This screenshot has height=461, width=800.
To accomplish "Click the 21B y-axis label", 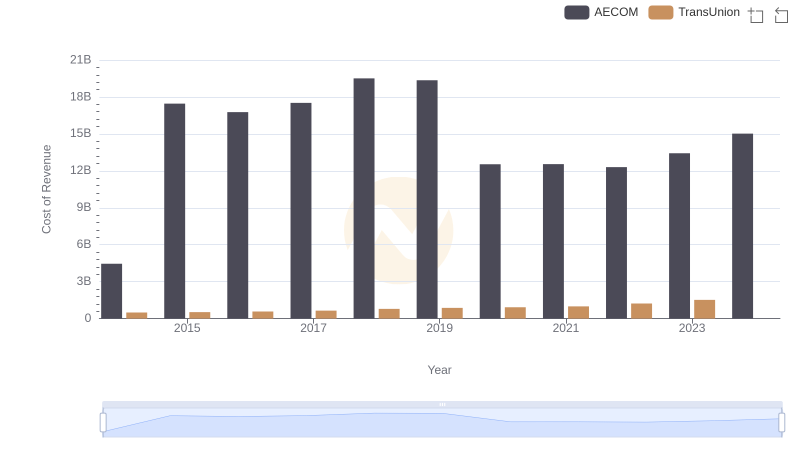I will point(81,60).
